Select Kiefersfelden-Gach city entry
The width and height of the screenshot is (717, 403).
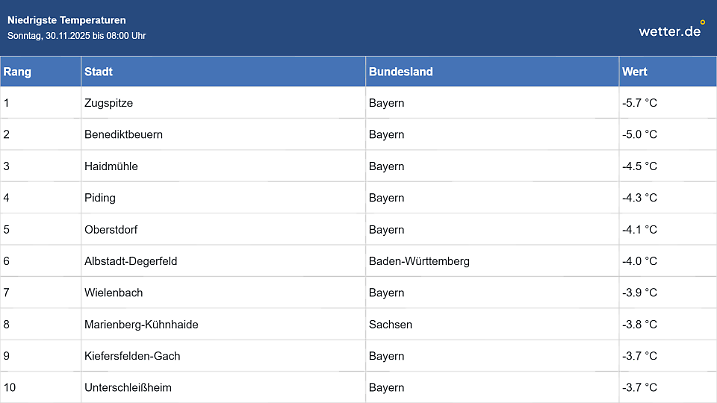(133, 356)
